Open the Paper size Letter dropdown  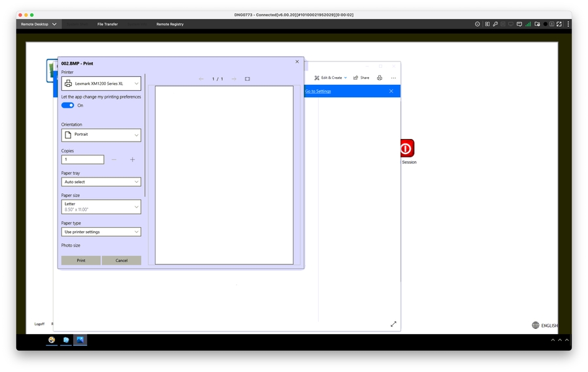pyautogui.click(x=101, y=207)
